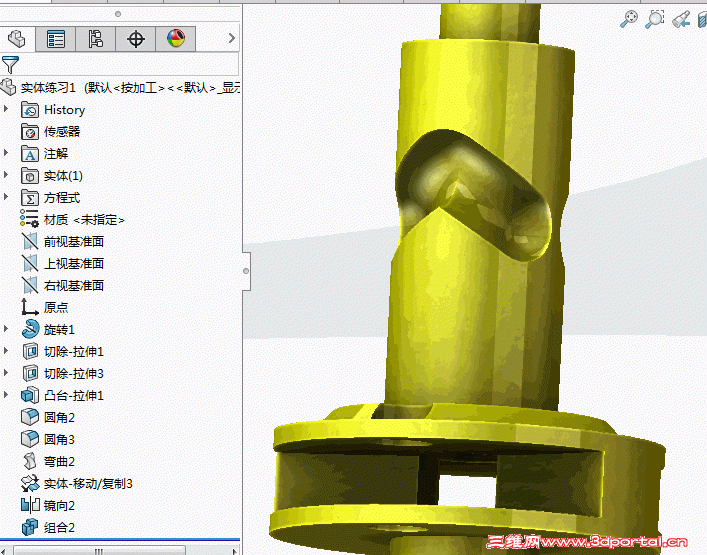
Task: Expand the 注解 annotations folder
Action: tap(6, 153)
